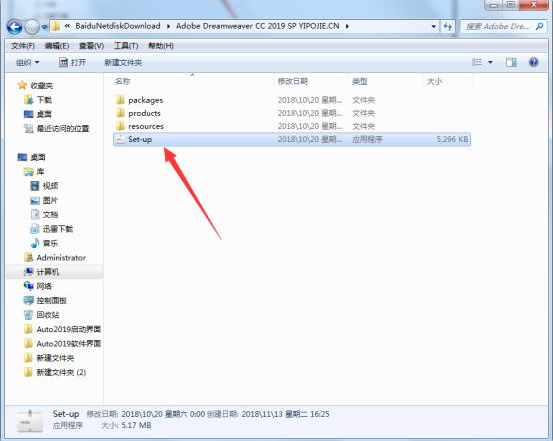Click the Set-up thumbnail in details pane
This screenshot has width=553, height=441.
click(x=30, y=421)
